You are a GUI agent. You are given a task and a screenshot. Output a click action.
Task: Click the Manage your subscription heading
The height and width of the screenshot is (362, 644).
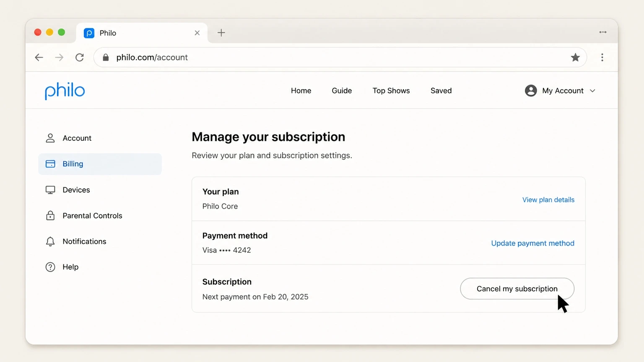pos(268,137)
